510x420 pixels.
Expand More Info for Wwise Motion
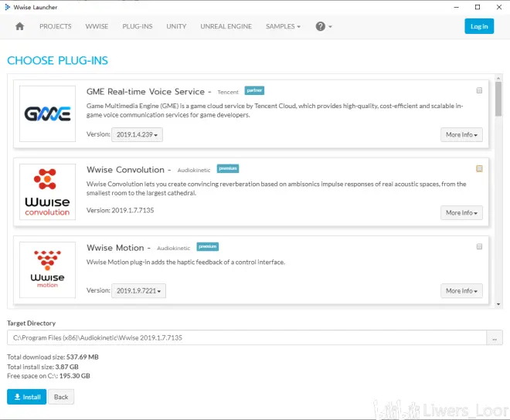tap(461, 290)
